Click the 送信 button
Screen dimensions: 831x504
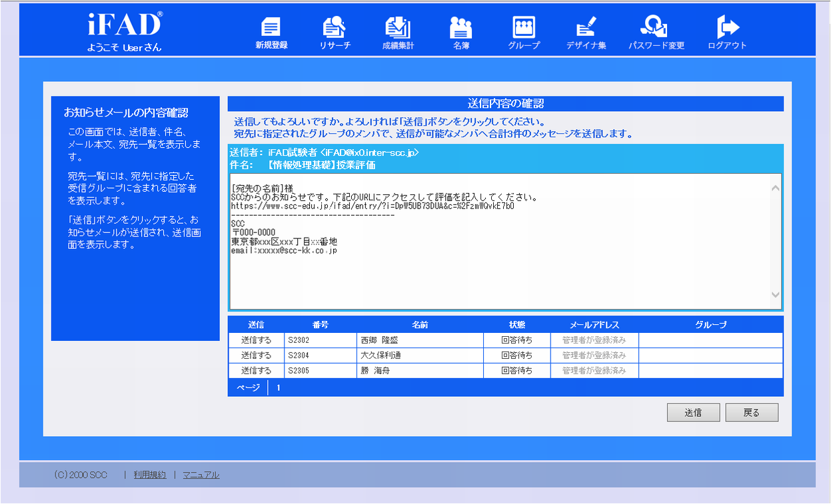pos(693,412)
